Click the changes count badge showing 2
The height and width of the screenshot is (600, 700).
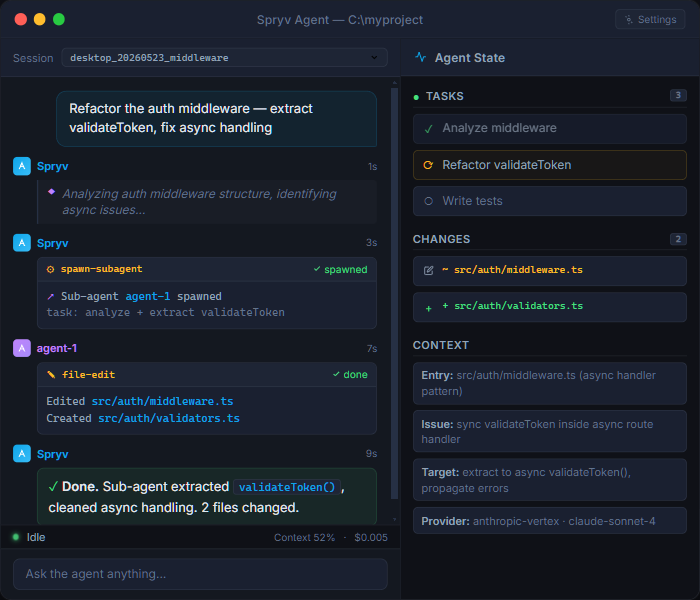678,239
